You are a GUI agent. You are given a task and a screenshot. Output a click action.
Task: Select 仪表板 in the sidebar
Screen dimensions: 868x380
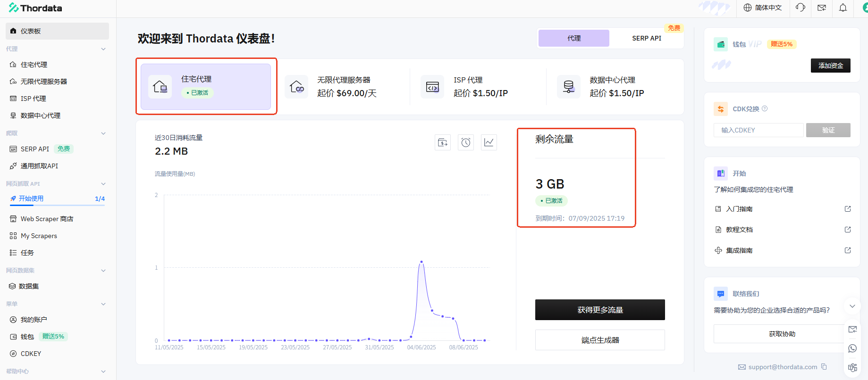[57, 31]
